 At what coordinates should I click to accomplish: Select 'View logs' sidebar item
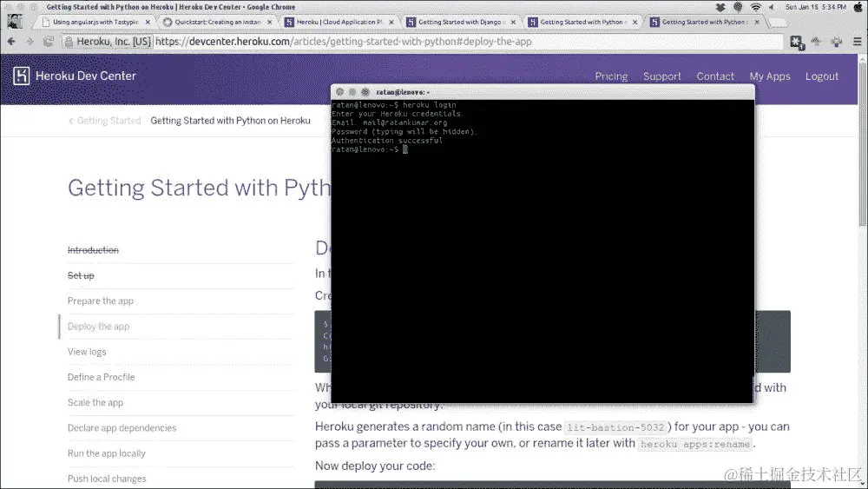tap(86, 353)
